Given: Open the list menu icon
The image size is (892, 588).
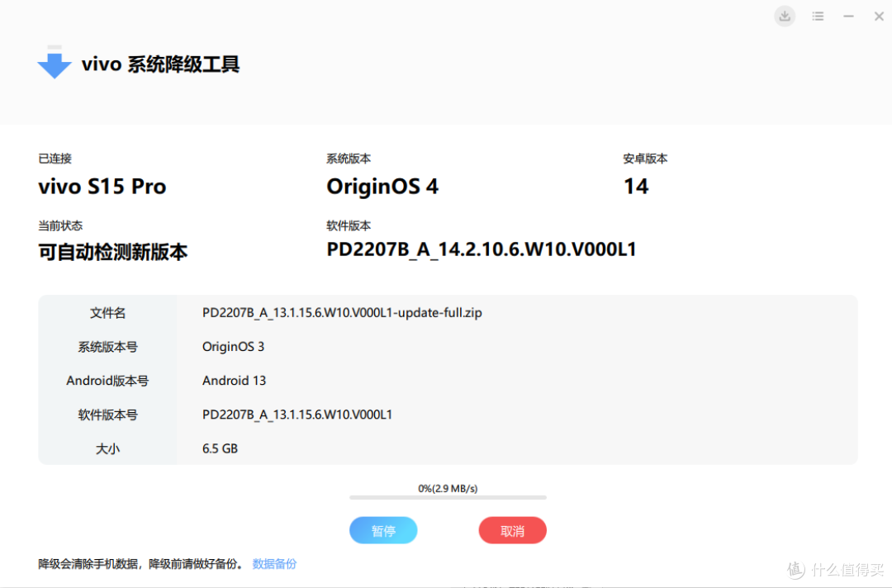Looking at the screenshot, I should point(818,16).
